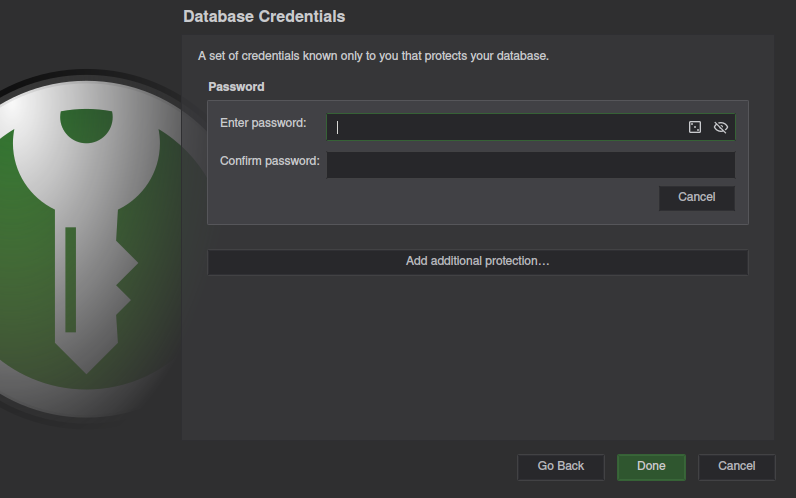
Task: Open the password generator dice icon
Action: (694, 127)
